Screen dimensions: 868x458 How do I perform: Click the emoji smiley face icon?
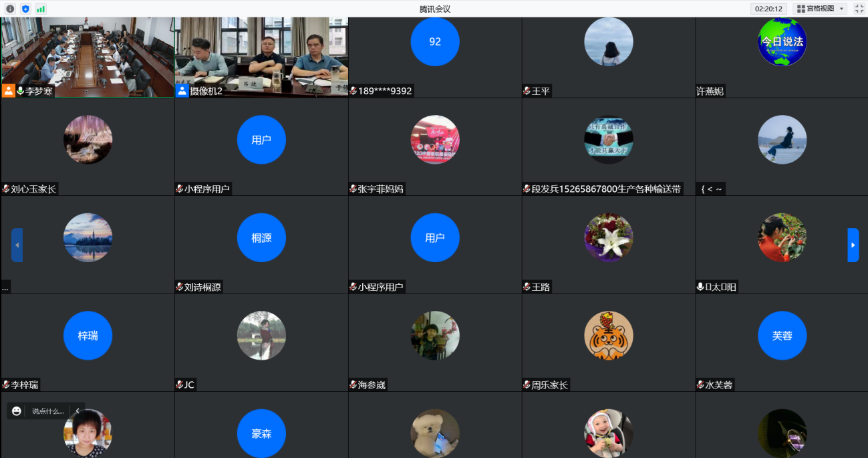click(17, 411)
